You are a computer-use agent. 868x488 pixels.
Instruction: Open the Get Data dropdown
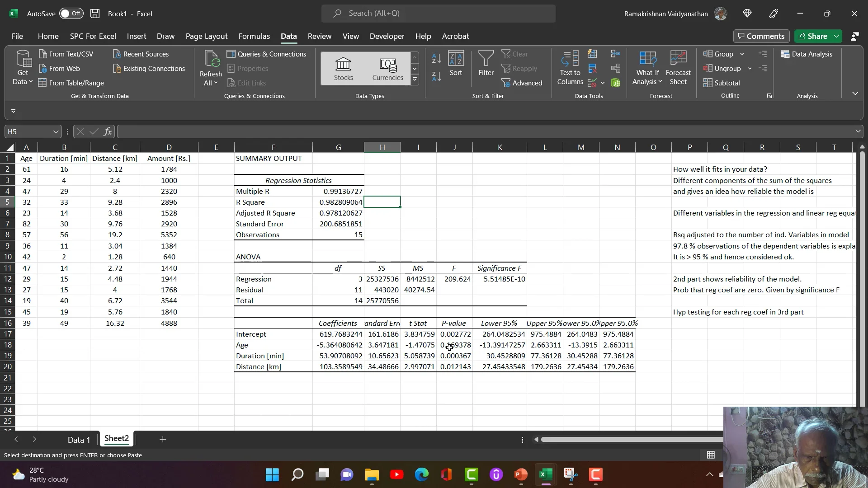click(x=22, y=68)
